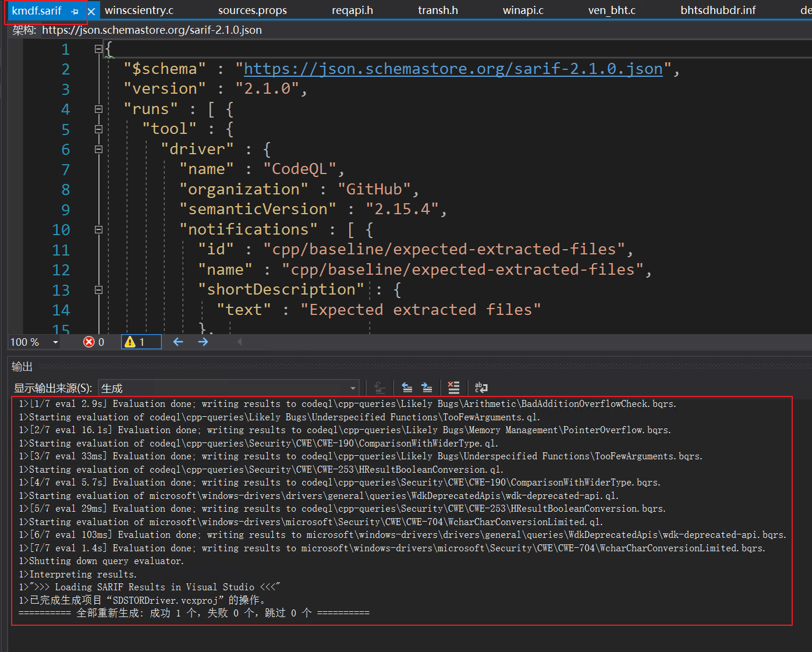
Task: Click the red error count indicator
Action: point(94,342)
